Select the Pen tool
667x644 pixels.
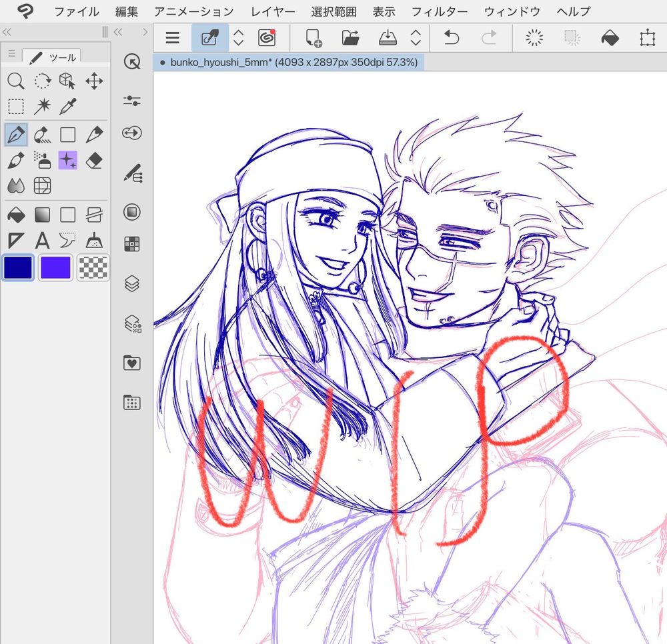[16, 135]
